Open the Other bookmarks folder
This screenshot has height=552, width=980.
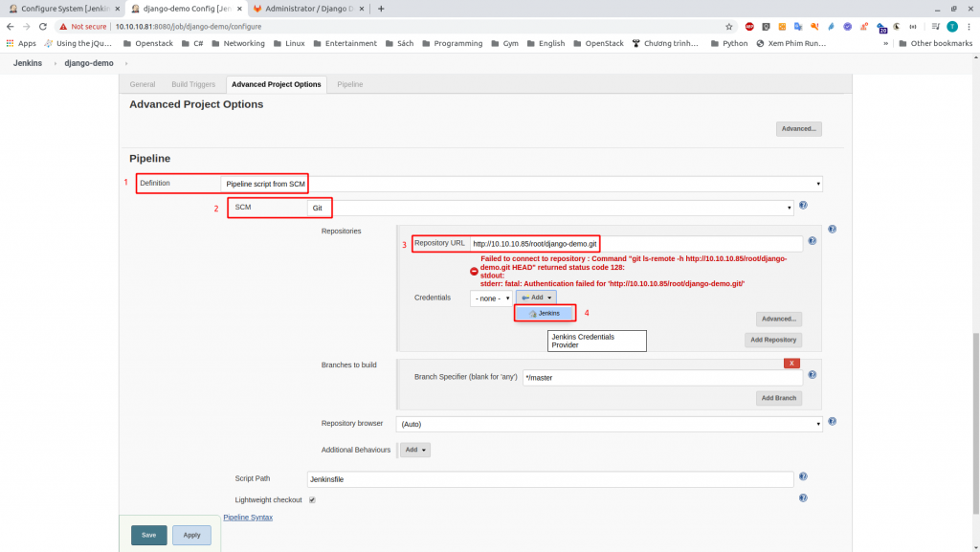click(x=936, y=43)
